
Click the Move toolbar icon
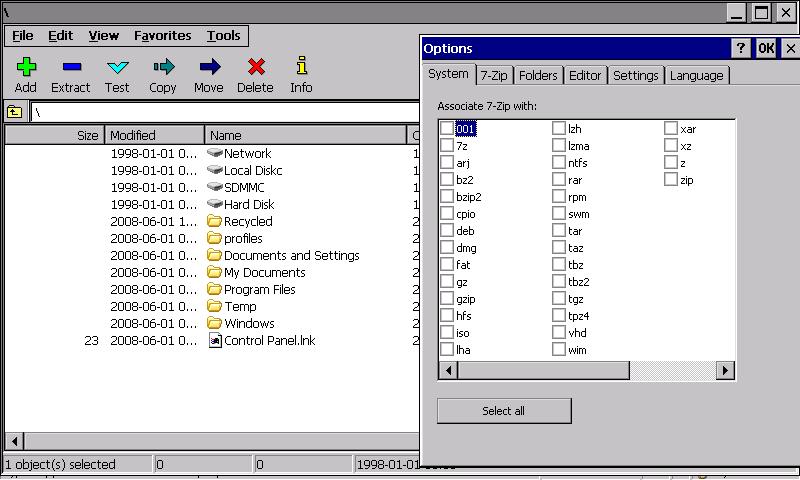tap(209, 67)
